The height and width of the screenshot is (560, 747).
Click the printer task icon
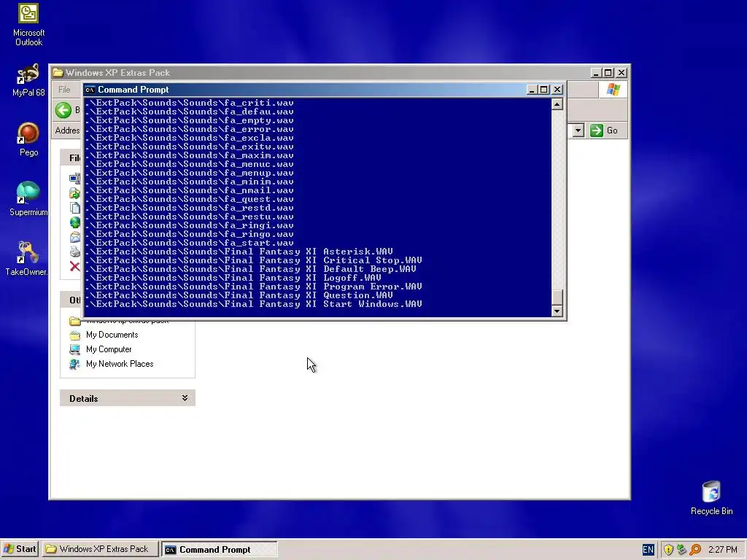coord(75,252)
